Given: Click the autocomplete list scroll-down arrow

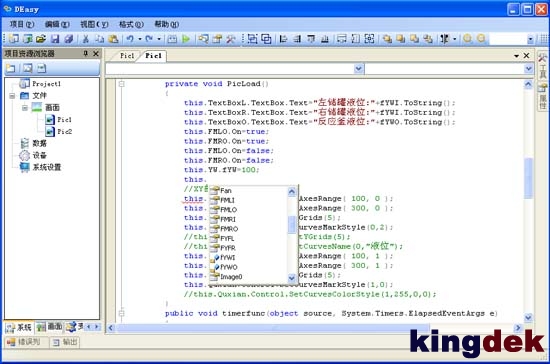Looking at the screenshot, I should [x=291, y=278].
